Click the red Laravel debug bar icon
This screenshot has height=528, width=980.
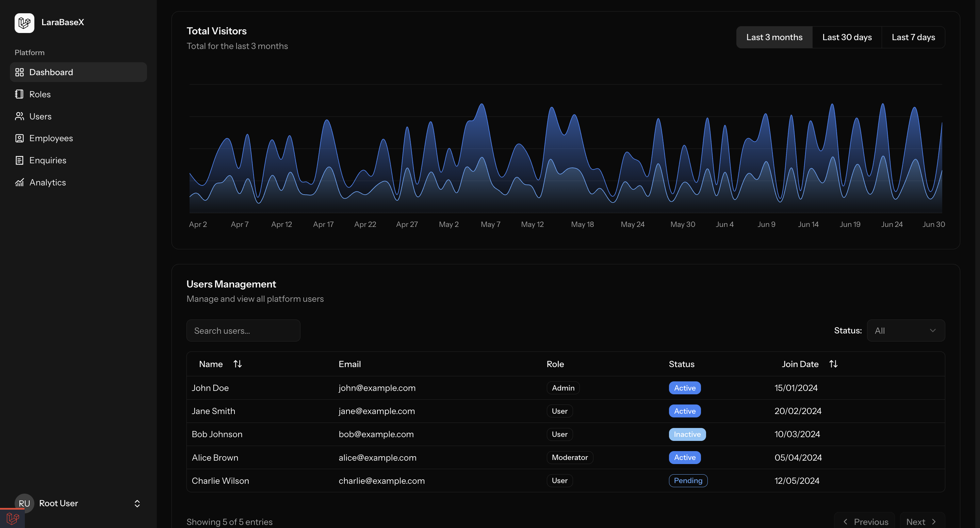pyautogui.click(x=13, y=518)
